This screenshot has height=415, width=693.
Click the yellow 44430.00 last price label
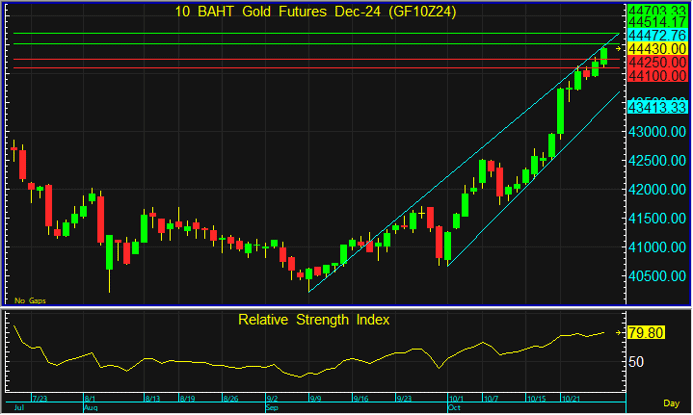coord(659,48)
